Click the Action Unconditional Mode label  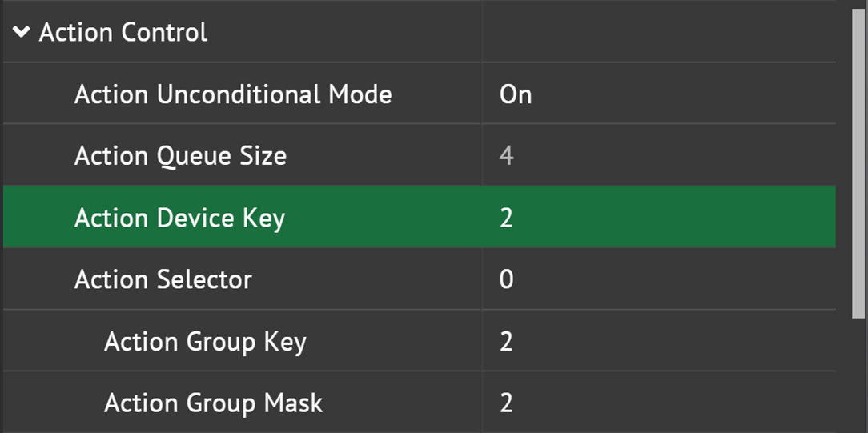(233, 94)
